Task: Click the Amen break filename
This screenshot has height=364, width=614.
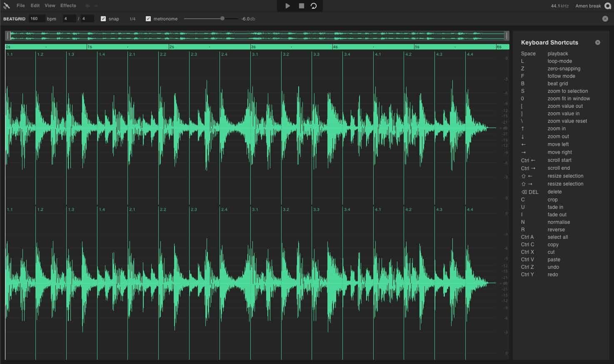Action: pos(587,6)
